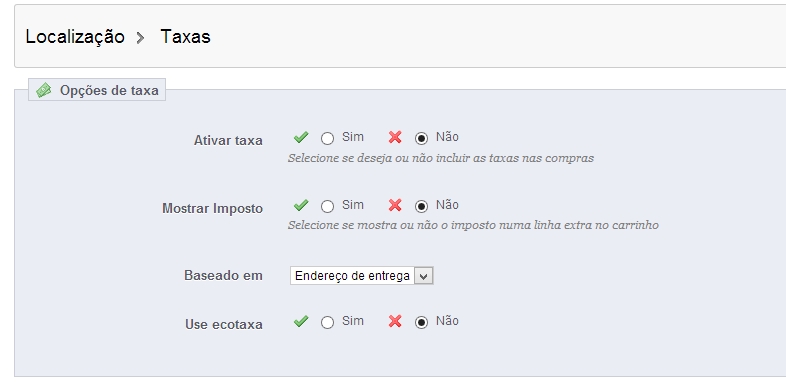Click the breadcrumb arrow between Localização and Taxas
The height and width of the screenshot is (386, 786).
point(141,38)
